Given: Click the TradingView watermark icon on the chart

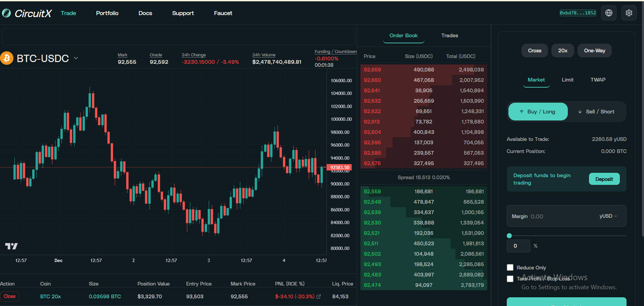Looking at the screenshot, I should coord(11,246).
